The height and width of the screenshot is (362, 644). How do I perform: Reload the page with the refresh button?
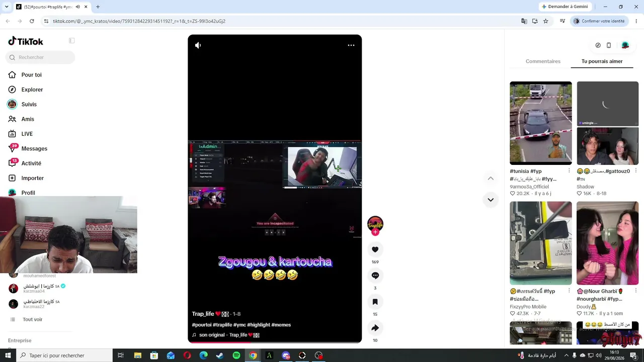[32, 21]
